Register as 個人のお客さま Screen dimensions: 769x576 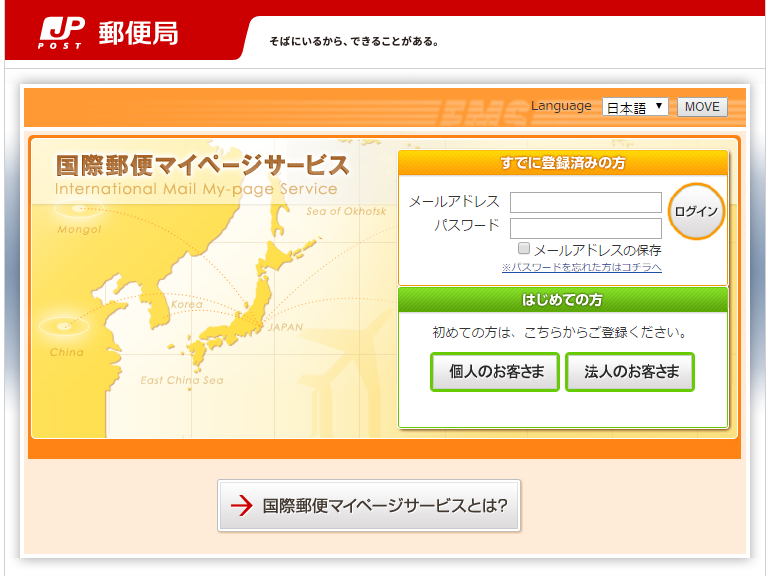[x=495, y=372]
